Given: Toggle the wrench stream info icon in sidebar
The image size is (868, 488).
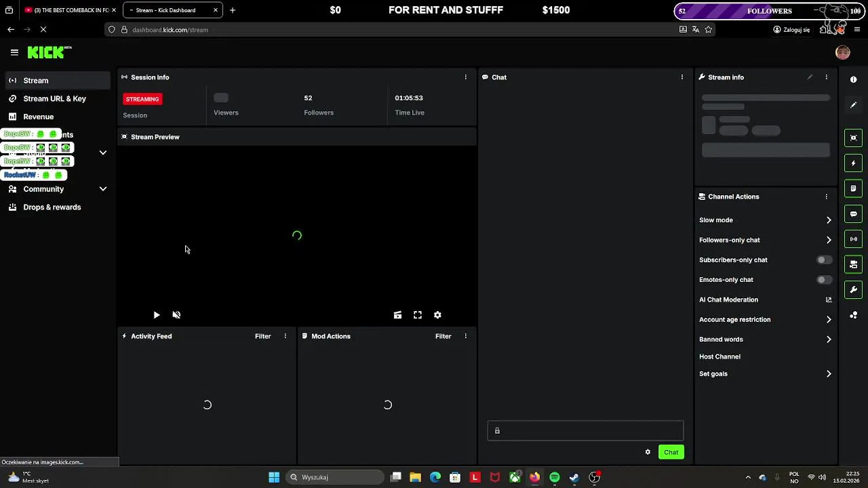Looking at the screenshot, I should tap(854, 290).
